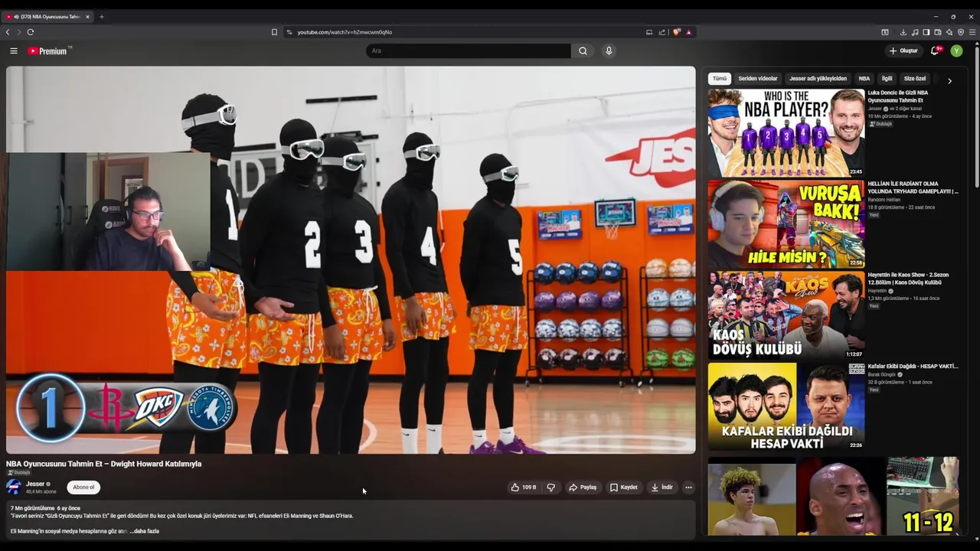The height and width of the screenshot is (551, 980).
Task: Open Leo AI sparkle icon
Action: click(x=949, y=32)
